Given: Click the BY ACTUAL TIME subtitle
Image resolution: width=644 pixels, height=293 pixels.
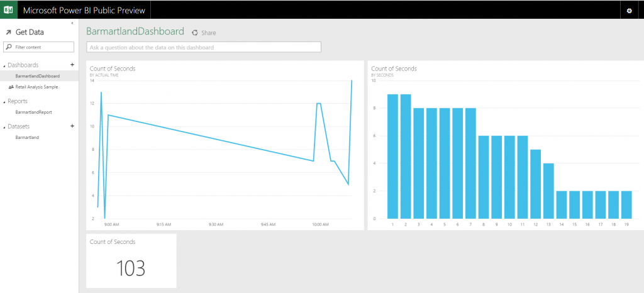Looking at the screenshot, I should (103, 75).
